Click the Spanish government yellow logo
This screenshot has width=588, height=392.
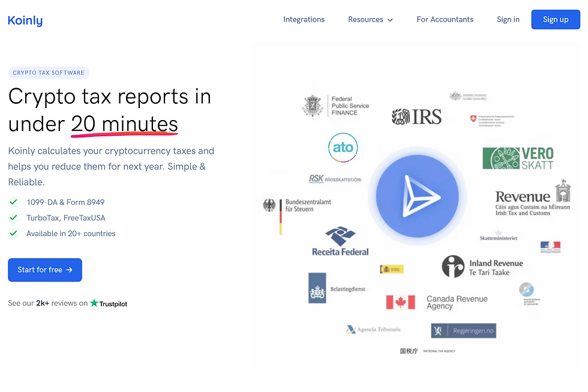(391, 269)
